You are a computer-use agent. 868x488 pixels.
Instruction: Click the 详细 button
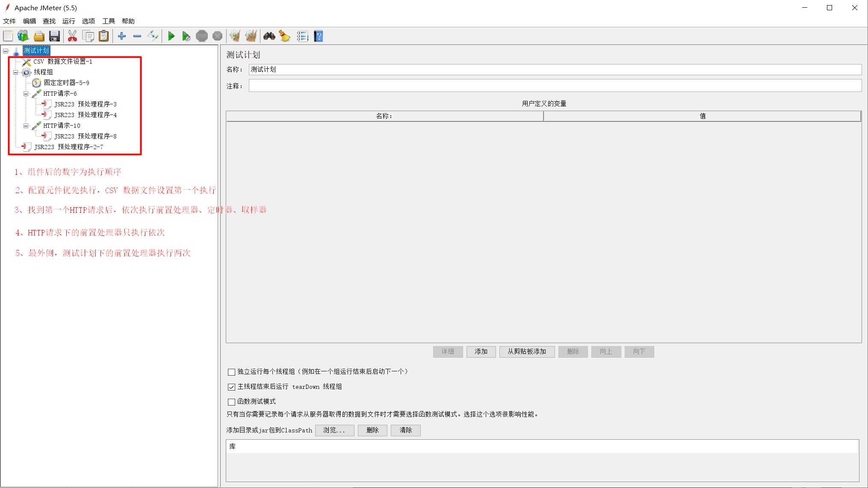448,352
